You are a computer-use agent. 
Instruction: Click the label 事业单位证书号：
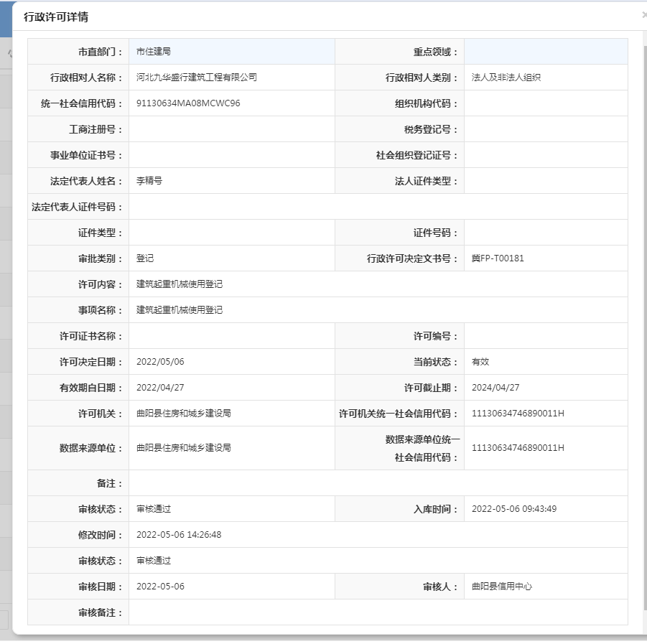(87, 155)
